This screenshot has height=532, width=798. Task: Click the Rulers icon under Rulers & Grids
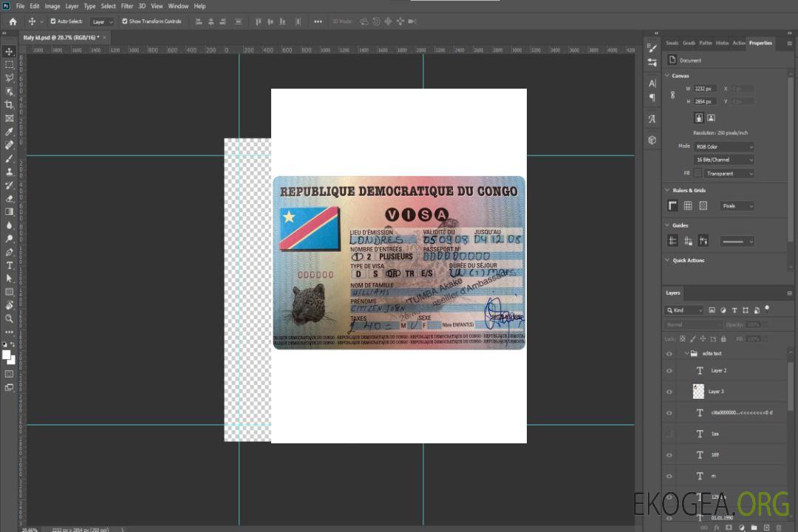click(673, 205)
